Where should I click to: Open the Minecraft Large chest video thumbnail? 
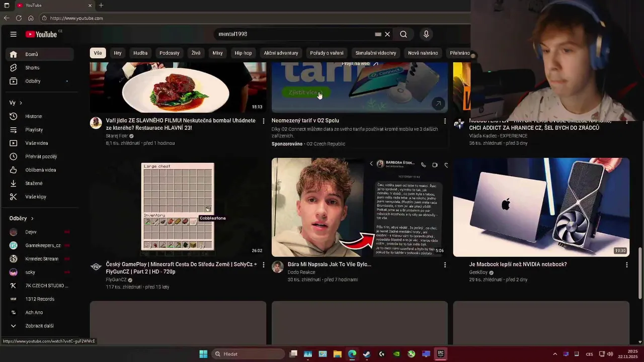click(x=178, y=207)
